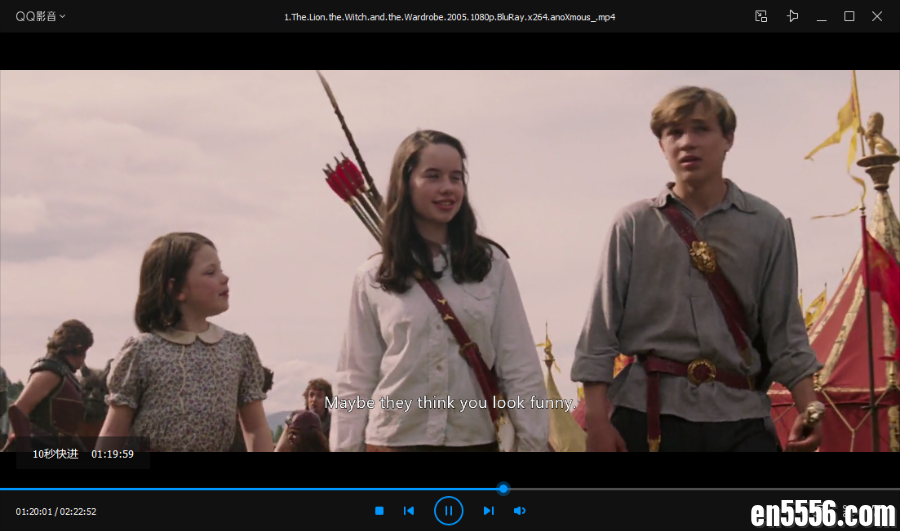Mute audio via the speaker icon
900x531 pixels.
pyautogui.click(x=519, y=510)
